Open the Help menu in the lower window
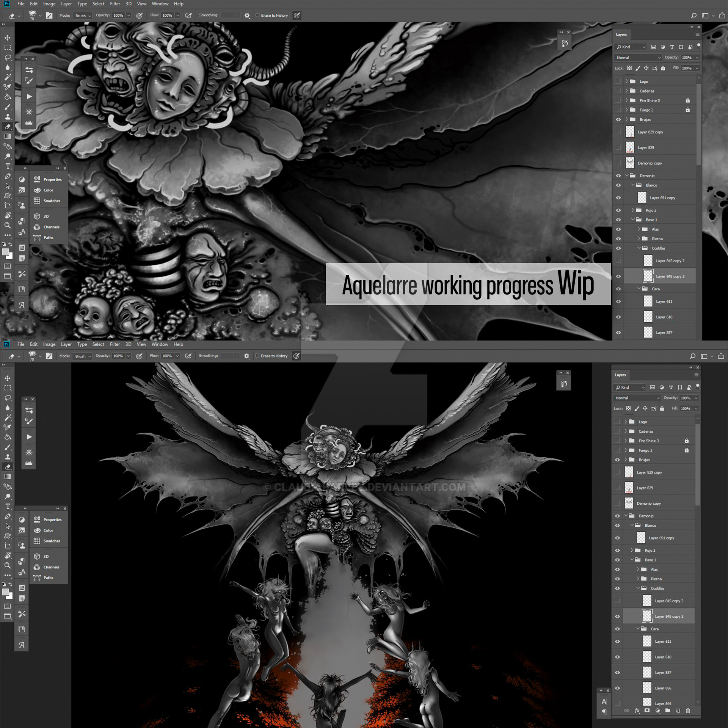The image size is (728, 728). (x=178, y=344)
